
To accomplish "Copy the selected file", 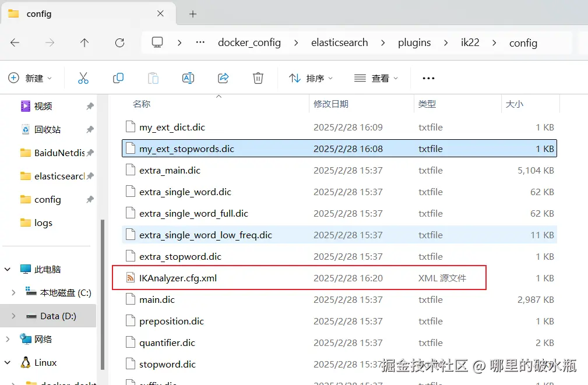I will 118,78.
